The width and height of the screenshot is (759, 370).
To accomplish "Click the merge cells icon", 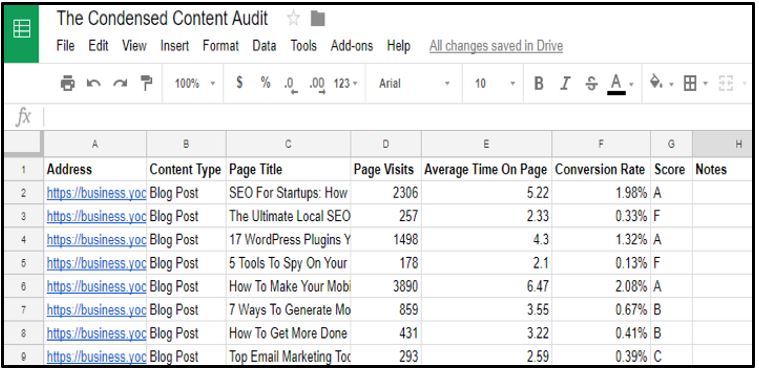I will pyautogui.click(x=726, y=84).
